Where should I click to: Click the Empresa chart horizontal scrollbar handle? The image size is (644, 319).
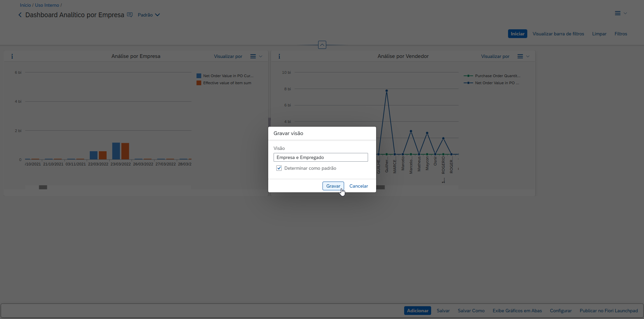tap(43, 187)
